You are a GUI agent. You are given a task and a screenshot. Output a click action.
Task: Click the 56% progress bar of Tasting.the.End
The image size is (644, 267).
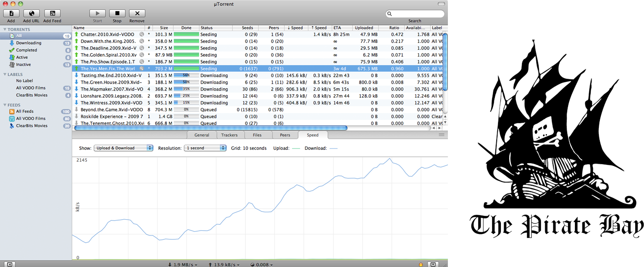(x=186, y=75)
